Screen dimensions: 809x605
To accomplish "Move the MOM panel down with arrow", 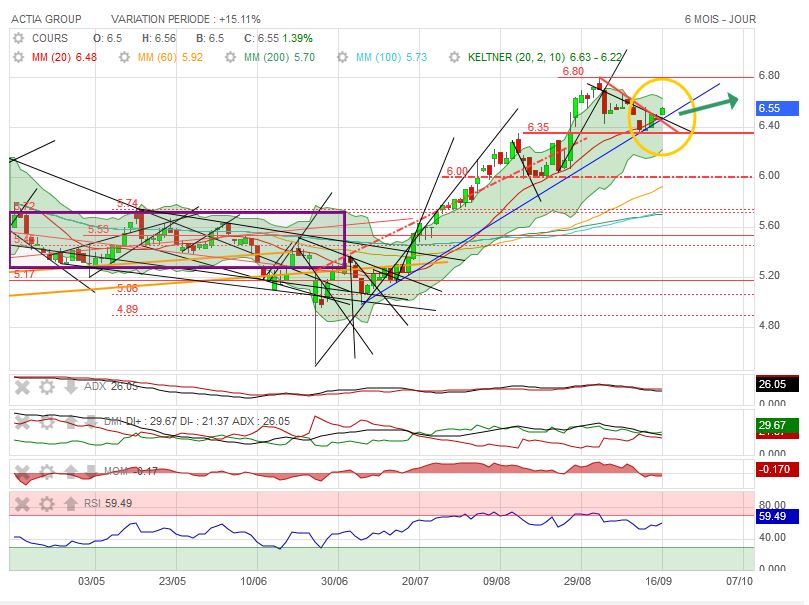I will pyautogui.click(x=90, y=471).
